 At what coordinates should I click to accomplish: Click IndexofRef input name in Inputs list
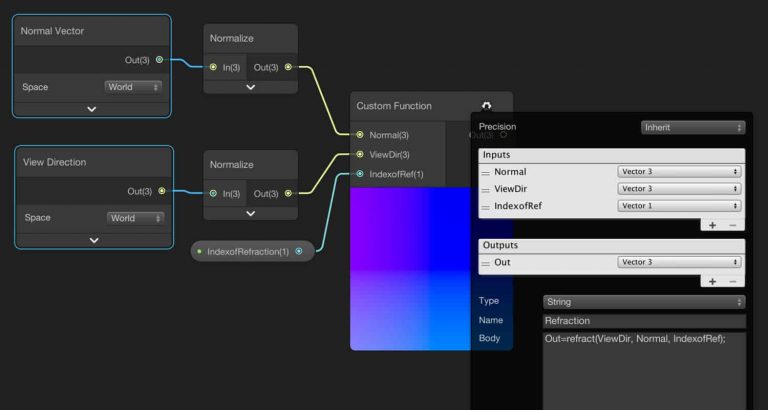click(518, 206)
